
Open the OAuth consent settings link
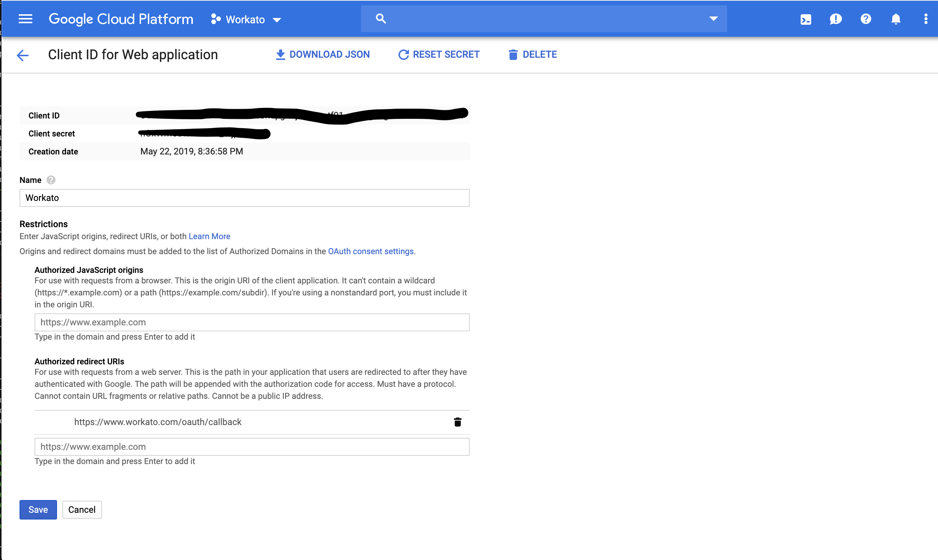tap(370, 251)
